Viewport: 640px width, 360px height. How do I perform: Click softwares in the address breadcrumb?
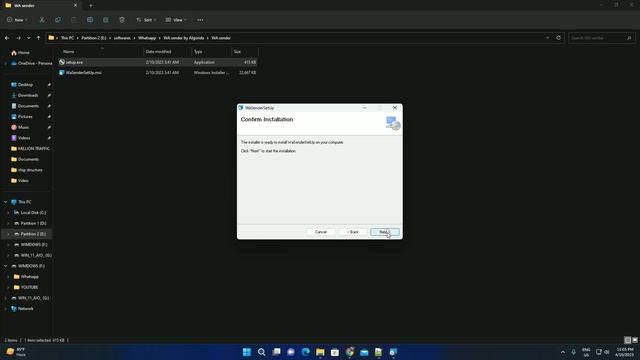[122, 38]
